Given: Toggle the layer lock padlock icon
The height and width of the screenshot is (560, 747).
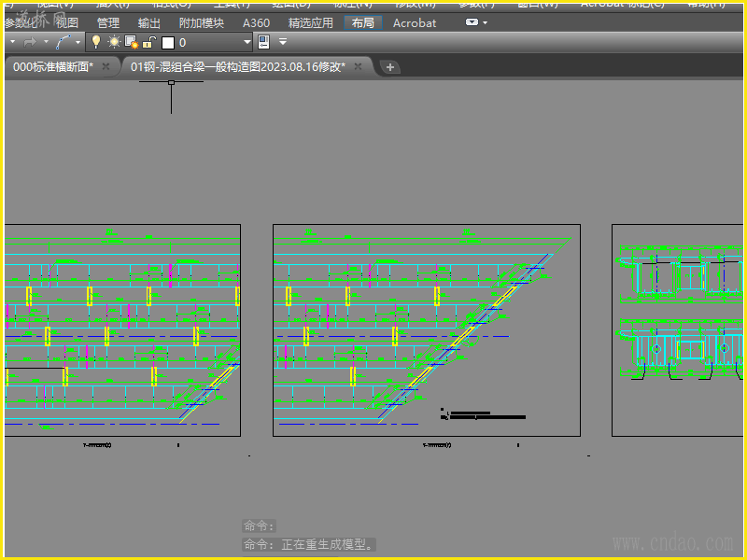Looking at the screenshot, I should pyautogui.click(x=149, y=42).
